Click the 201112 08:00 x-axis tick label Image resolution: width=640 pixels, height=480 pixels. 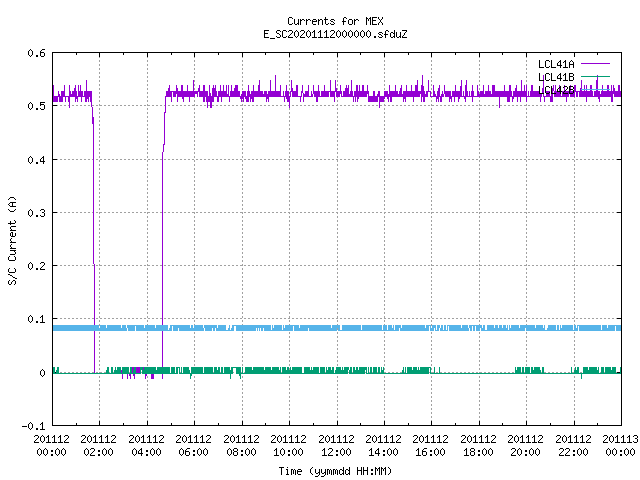tap(241, 445)
